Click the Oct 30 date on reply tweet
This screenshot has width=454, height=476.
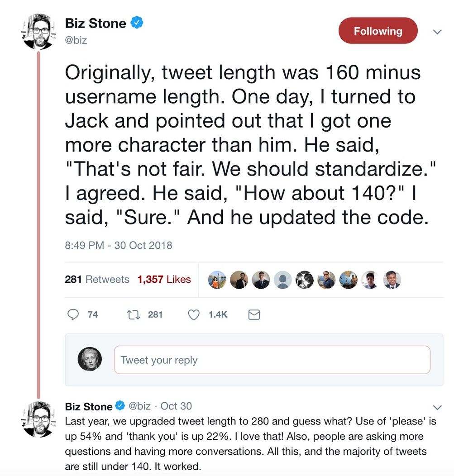click(x=176, y=406)
